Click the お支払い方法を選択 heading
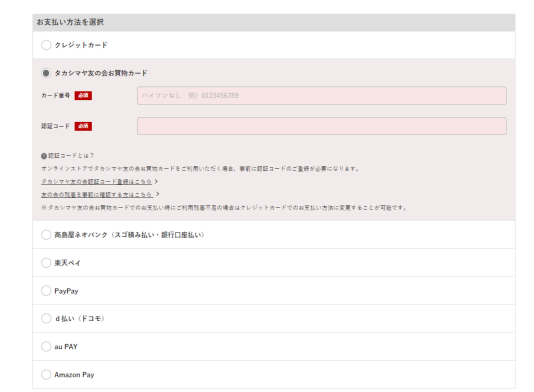 point(70,22)
